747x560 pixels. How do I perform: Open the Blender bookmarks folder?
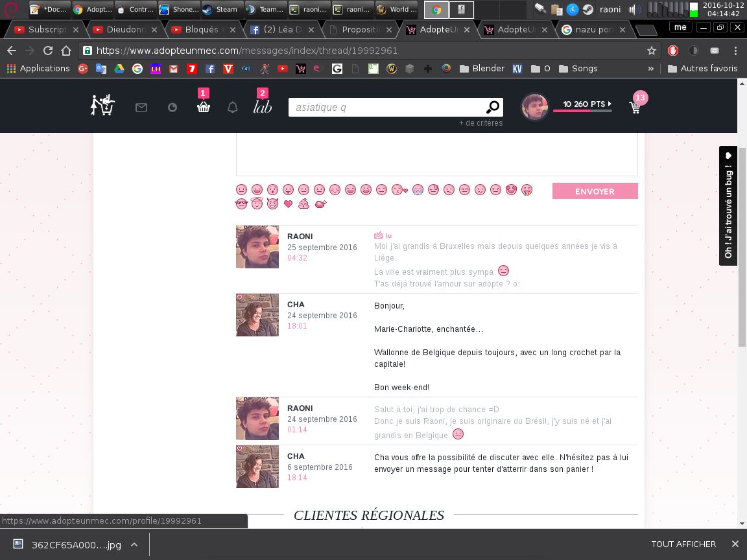coord(482,69)
